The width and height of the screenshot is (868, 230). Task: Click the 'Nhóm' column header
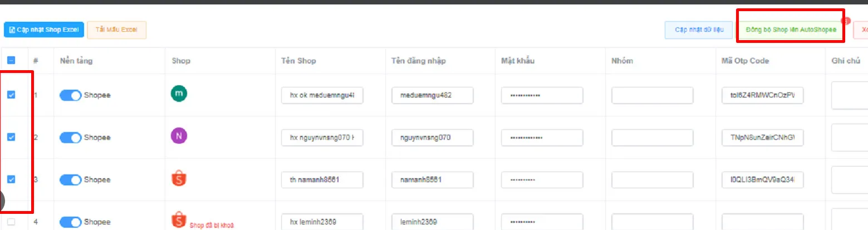622,61
